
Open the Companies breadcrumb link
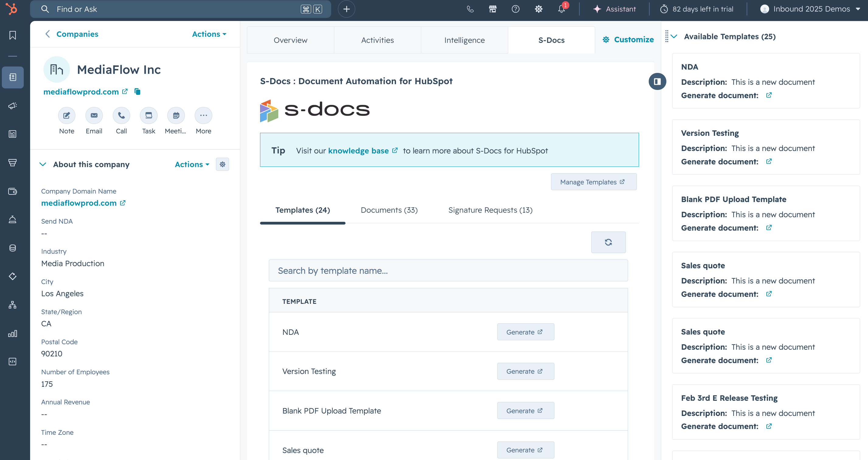pos(77,34)
